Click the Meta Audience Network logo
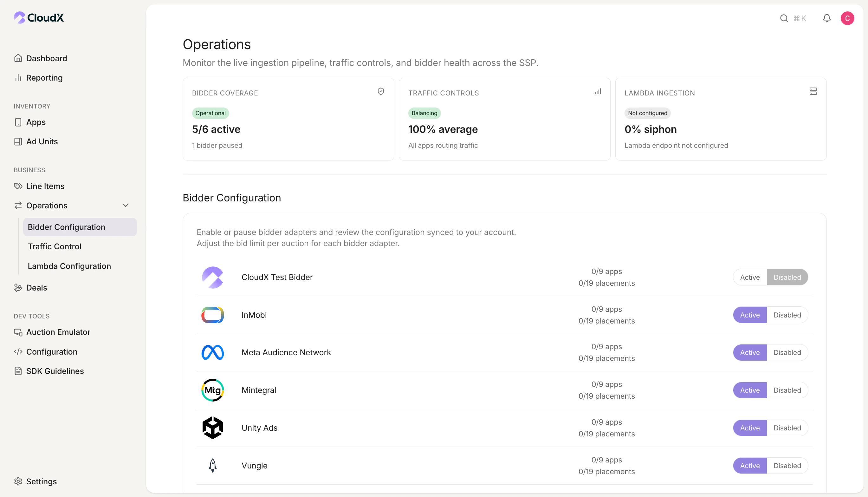Screen dimensions: 868x497 (212, 352)
